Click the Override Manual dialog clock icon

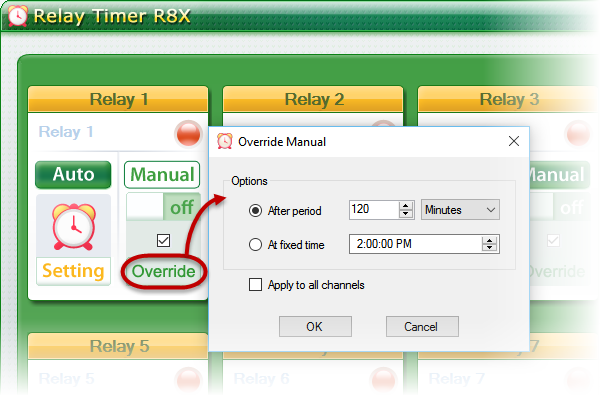click(225, 141)
